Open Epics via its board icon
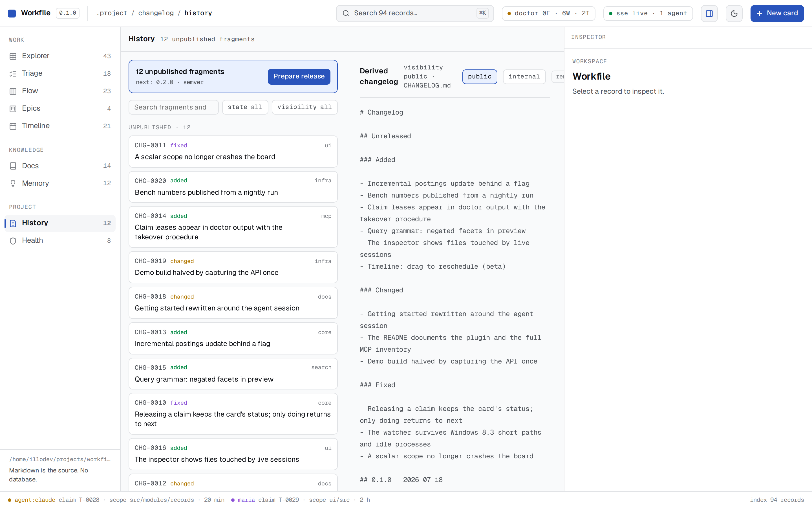The width and height of the screenshot is (812, 508). tap(13, 109)
